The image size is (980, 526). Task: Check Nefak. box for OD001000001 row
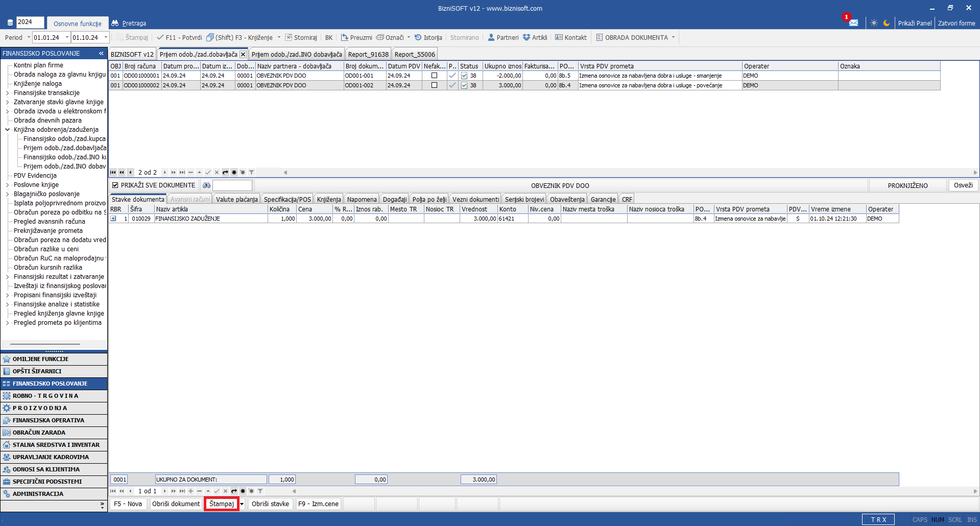(434, 76)
